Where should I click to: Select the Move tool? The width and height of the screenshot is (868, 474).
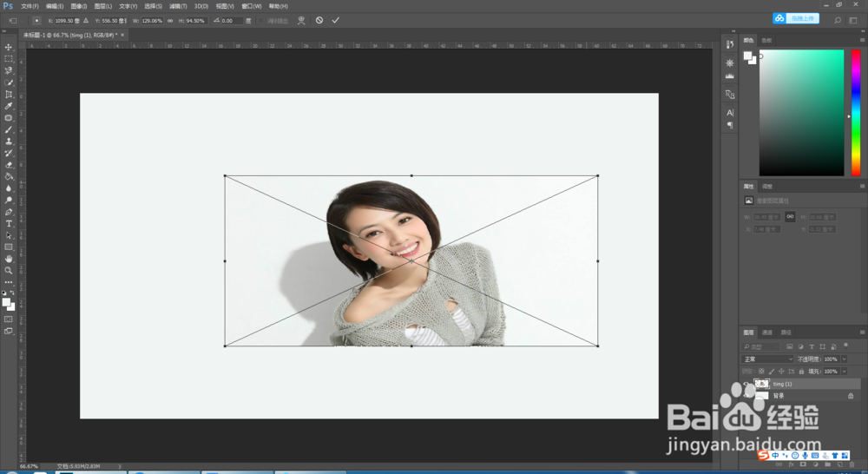[9, 47]
